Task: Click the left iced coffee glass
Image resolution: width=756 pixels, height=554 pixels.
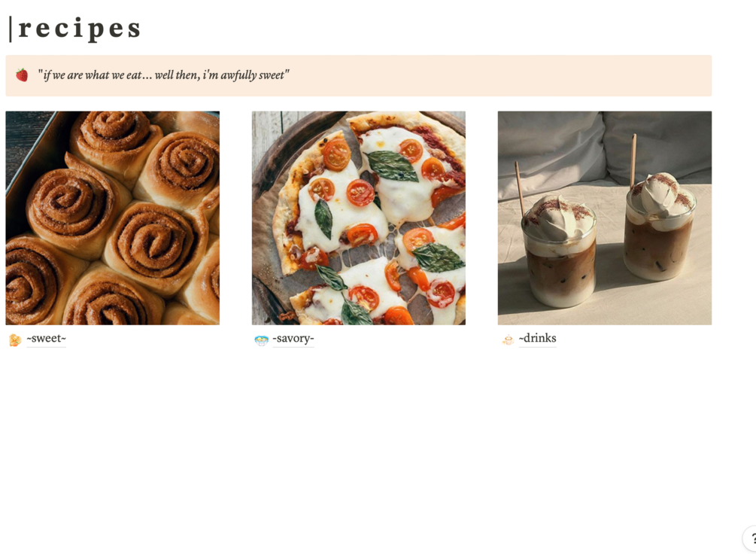Action: coord(558,251)
